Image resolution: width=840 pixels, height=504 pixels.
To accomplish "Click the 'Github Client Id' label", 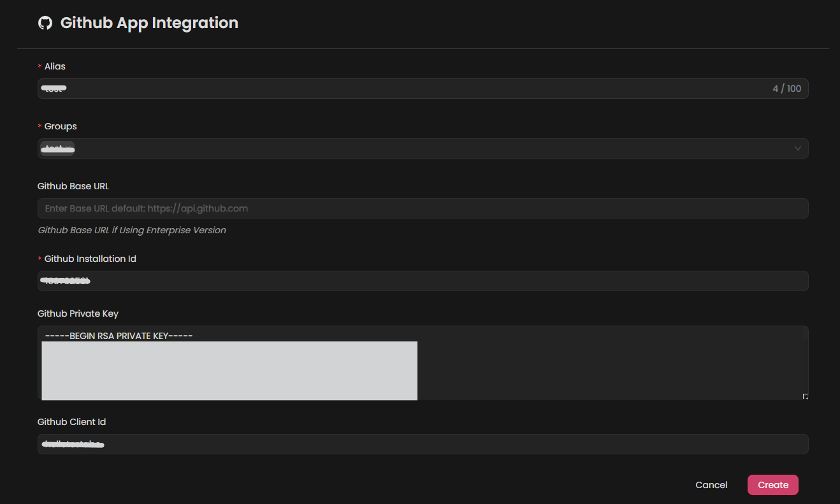I will click(71, 422).
